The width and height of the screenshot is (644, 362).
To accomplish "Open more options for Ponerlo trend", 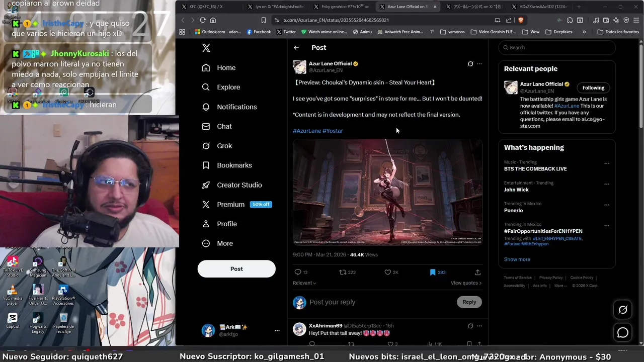I will point(607,205).
